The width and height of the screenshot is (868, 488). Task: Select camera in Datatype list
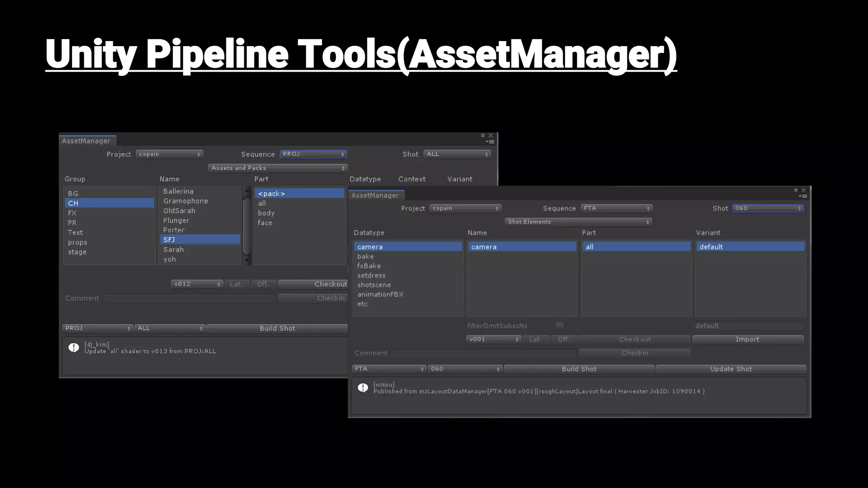(x=408, y=247)
